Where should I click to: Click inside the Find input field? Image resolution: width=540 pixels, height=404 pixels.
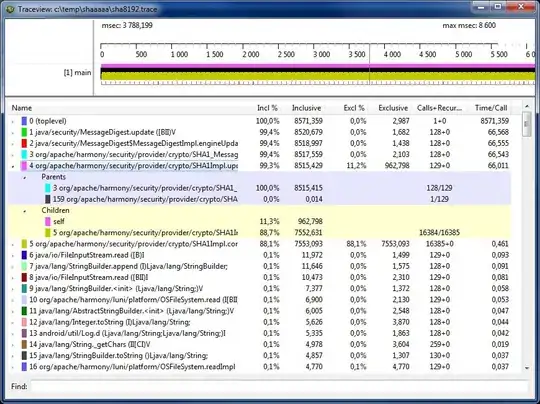pos(279,386)
